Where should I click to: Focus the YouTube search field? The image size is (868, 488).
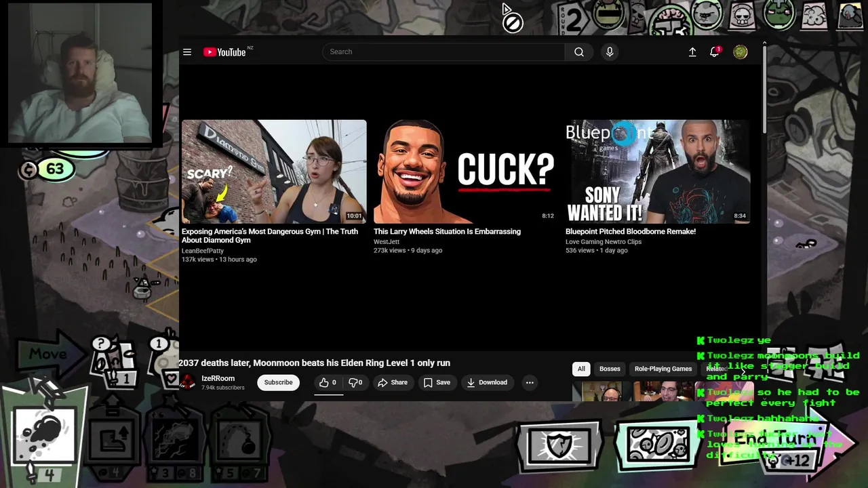tap(443, 52)
